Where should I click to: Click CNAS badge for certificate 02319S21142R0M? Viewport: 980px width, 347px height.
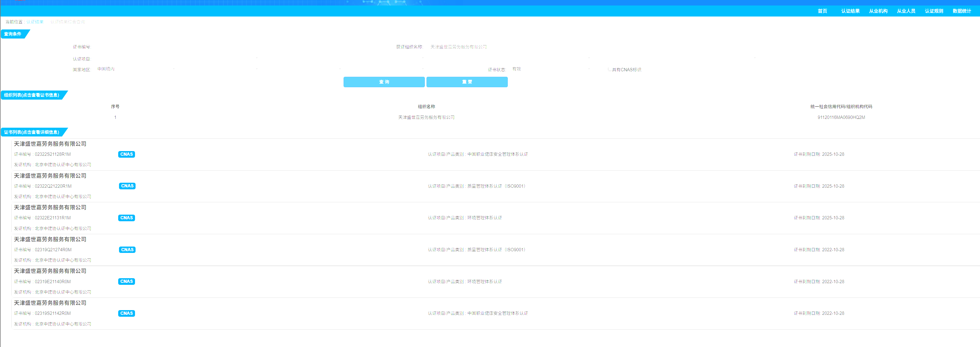point(126,313)
